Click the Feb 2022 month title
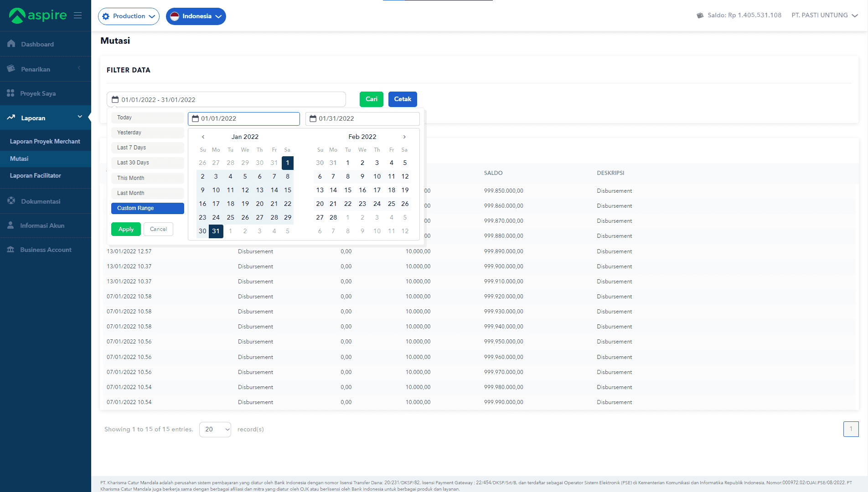The width and height of the screenshot is (868, 492). [x=362, y=137]
